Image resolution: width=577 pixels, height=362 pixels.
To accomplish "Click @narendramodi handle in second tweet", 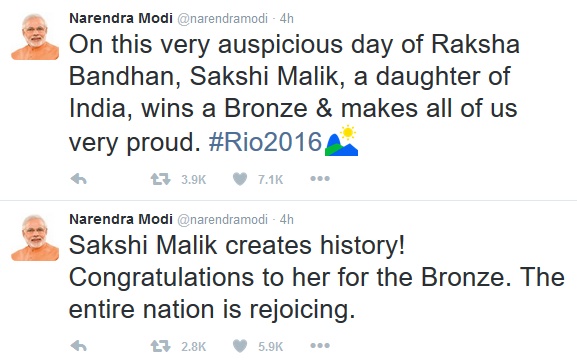I will [x=223, y=220].
